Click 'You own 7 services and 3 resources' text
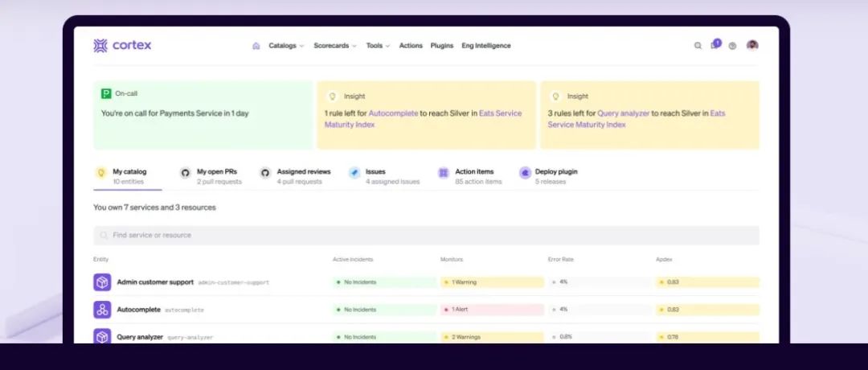The width and height of the screenshot is (868, 370). pos(154,208)
